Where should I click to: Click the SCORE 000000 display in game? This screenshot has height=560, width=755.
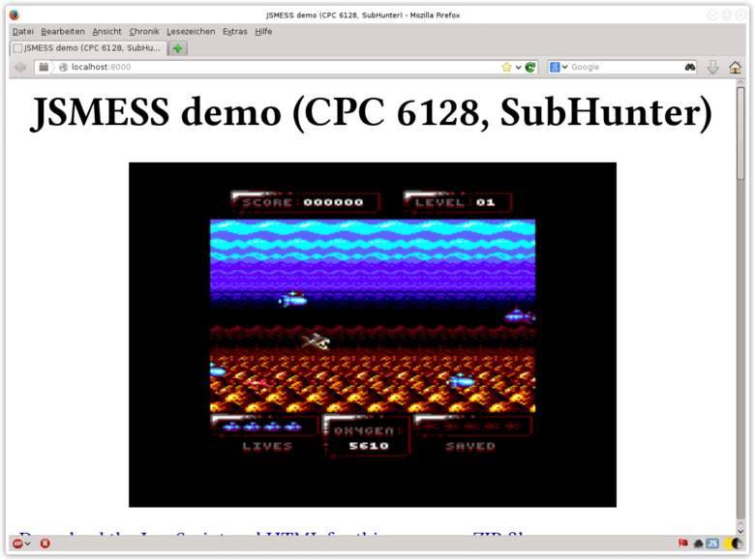[x=305, y=202]
